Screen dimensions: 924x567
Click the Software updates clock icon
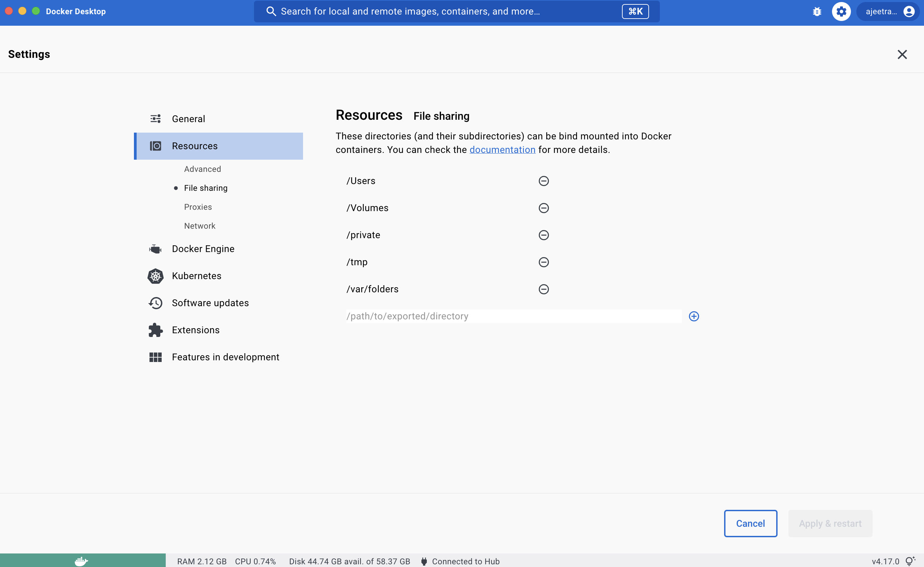pos(155,303)
